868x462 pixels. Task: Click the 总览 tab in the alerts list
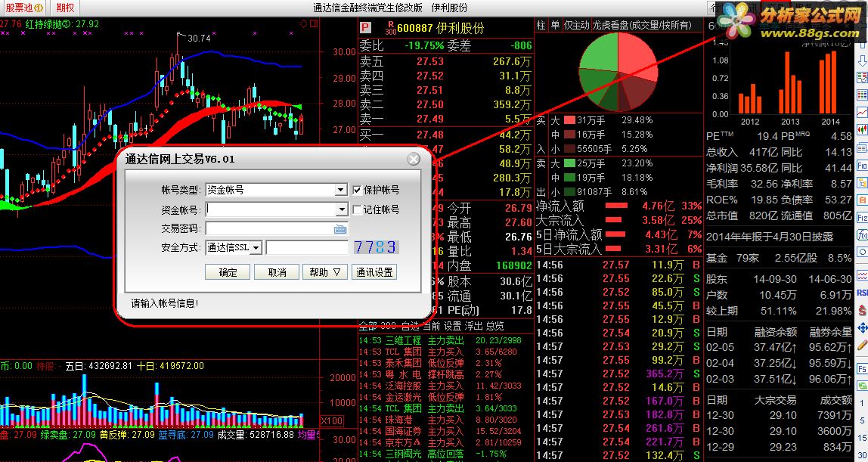click(495, 326)
